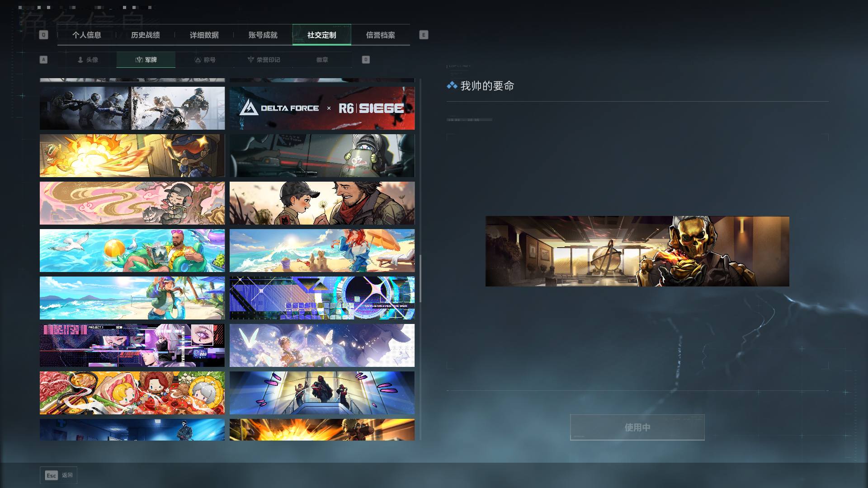Choose the glowing butterflies banner
868x488 pixels.
click(322, 346)
